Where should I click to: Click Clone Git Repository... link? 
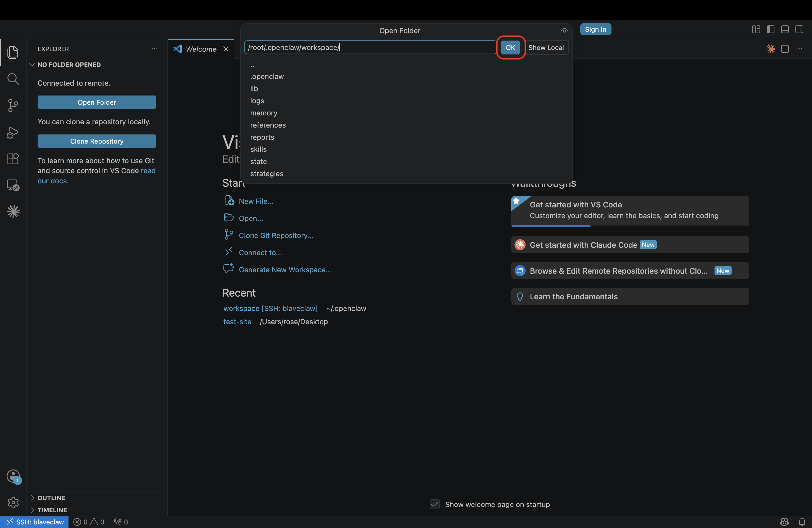pyautogui.click(x=276, y=235)
